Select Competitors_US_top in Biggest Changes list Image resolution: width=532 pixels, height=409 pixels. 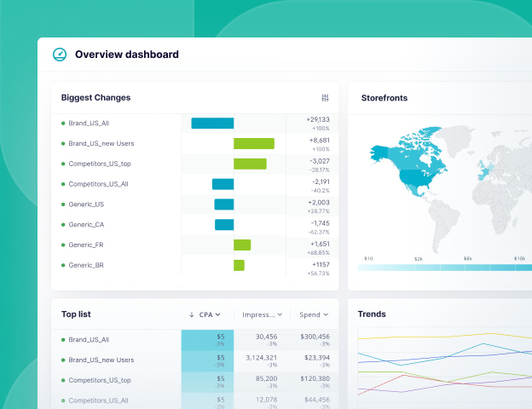click(x=100, y=164)
